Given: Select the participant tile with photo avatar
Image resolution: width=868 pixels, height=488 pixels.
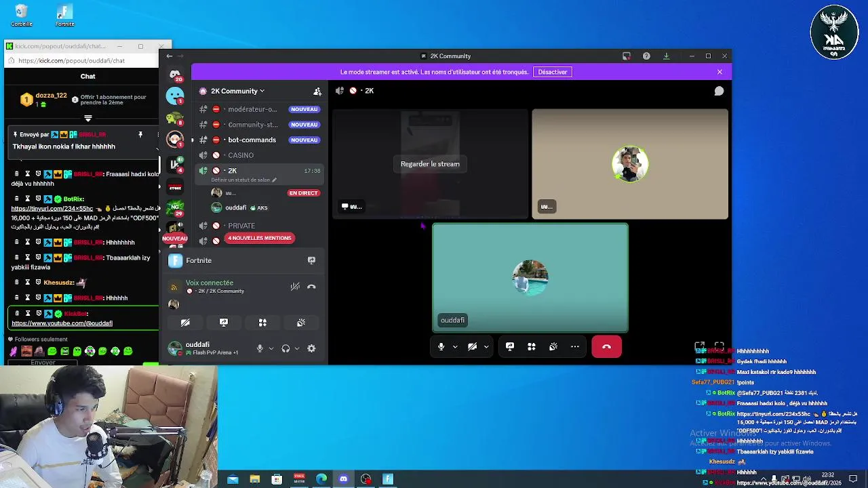Looking at the screenshot, I should (x=630, y=164).
